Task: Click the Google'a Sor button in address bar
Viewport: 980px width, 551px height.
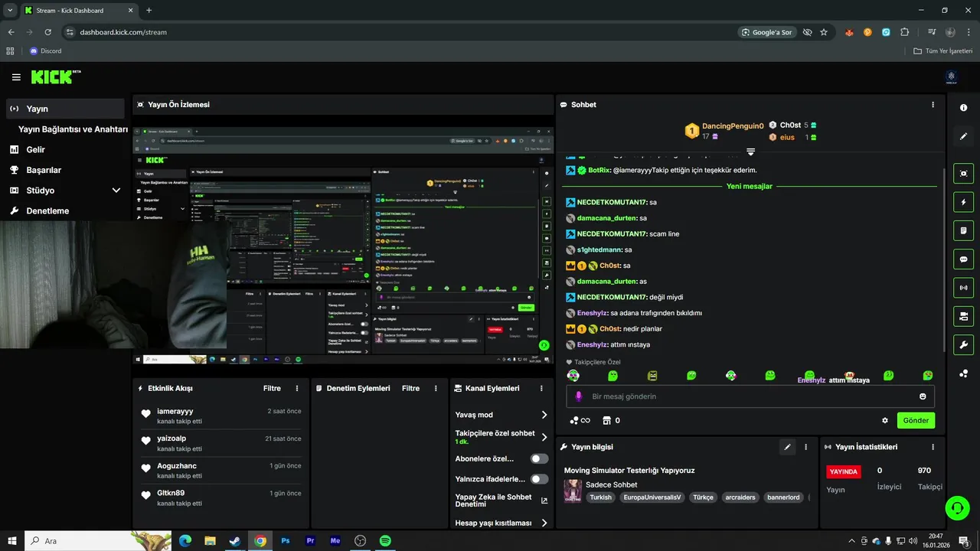Action: coord(767,32)
